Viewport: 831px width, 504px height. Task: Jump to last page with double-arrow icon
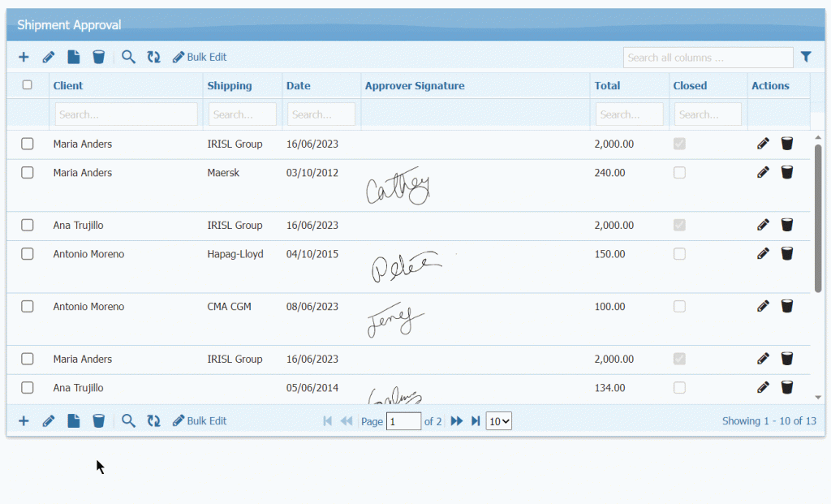[476, 420]
